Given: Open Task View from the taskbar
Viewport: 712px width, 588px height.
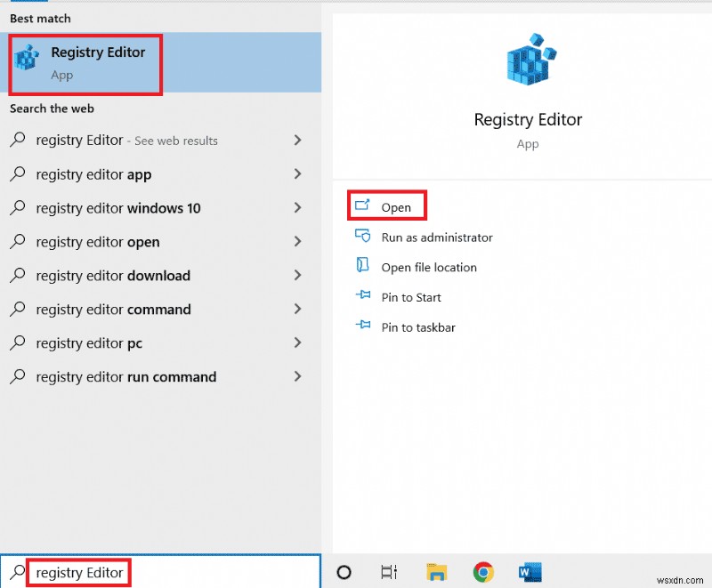Looking at the screenshot, I should pyautogui.click(x=389, y=572).
